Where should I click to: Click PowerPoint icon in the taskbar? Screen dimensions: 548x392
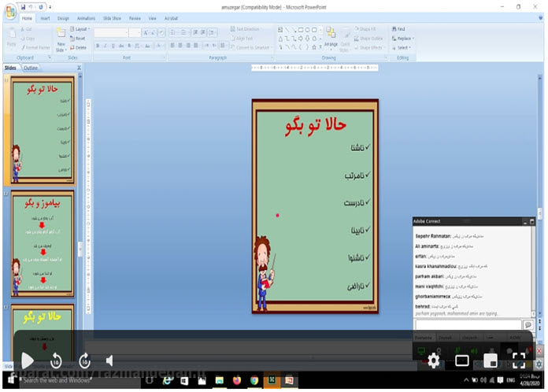point(290,380)
